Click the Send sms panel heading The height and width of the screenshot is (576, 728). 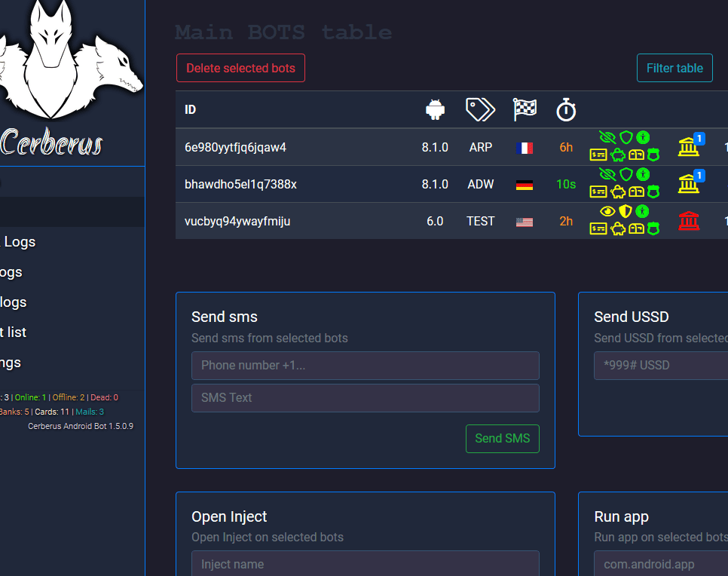click(225, 317)
